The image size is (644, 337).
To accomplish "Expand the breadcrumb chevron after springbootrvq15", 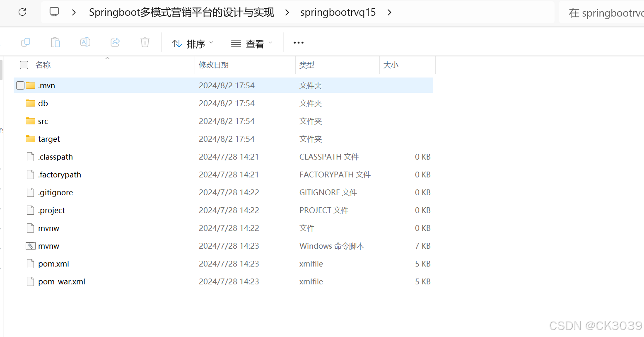I will tap(389, 12).
